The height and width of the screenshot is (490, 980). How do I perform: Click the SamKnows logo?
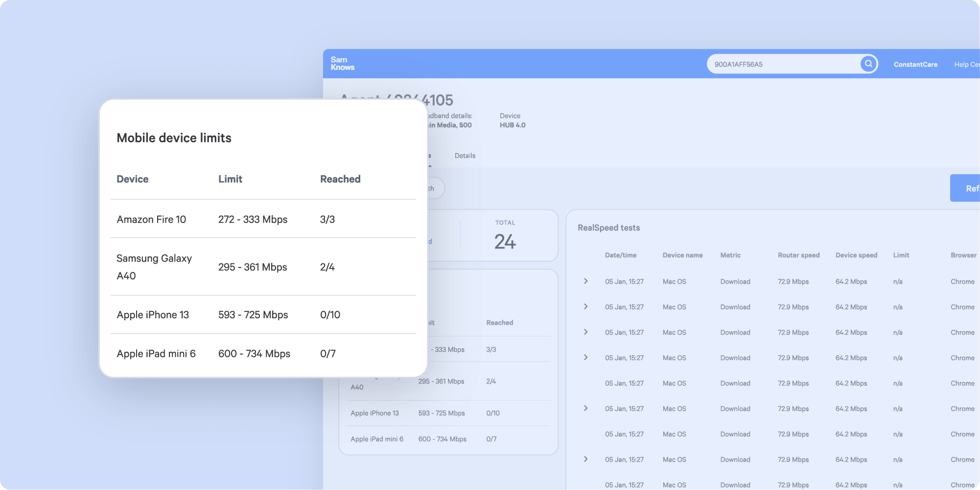342,64
